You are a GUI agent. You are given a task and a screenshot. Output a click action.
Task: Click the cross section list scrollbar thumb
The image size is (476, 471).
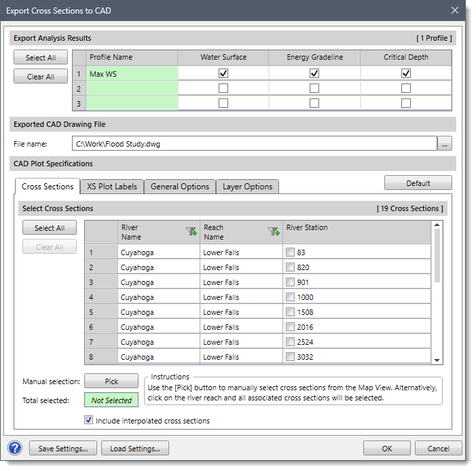(437, 256)
